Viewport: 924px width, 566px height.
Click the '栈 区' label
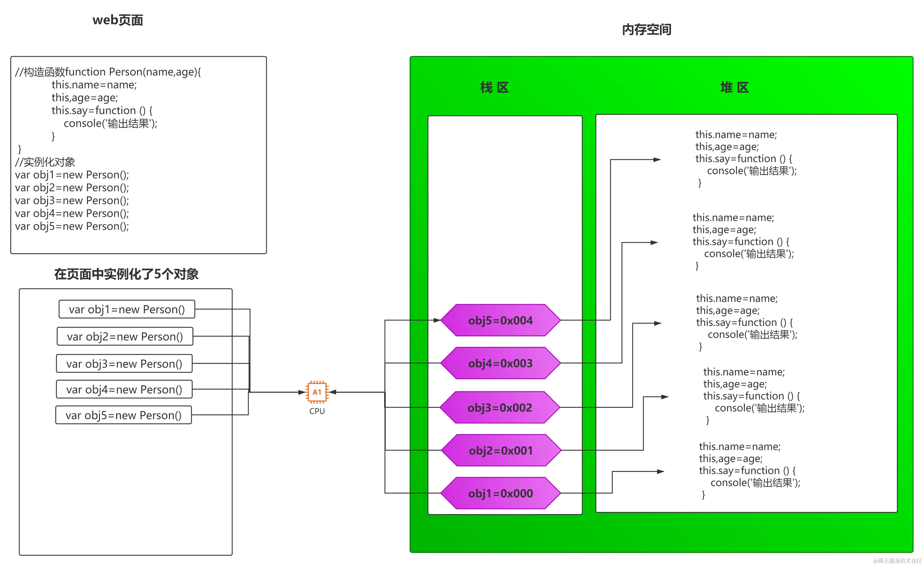click(x=495, y=88)
